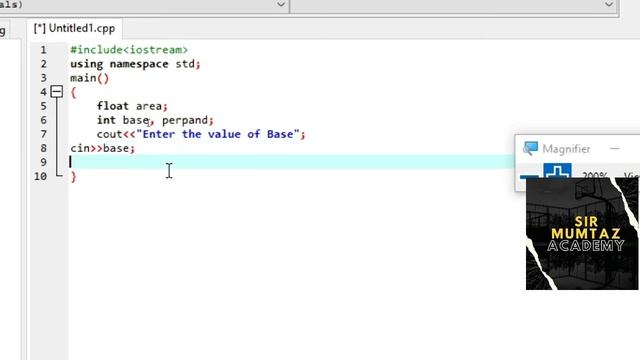Switch to the Untitled1.cpp tab
This screenshot has width=640, height=360.
74,29
